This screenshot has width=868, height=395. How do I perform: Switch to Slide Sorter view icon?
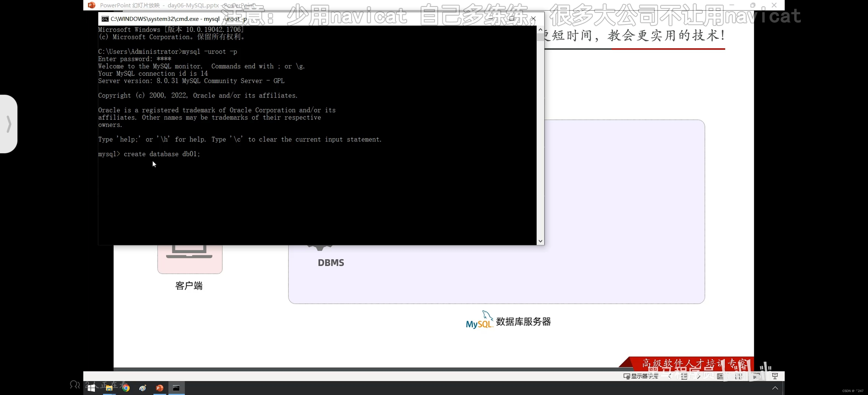[x=739, y=376]
